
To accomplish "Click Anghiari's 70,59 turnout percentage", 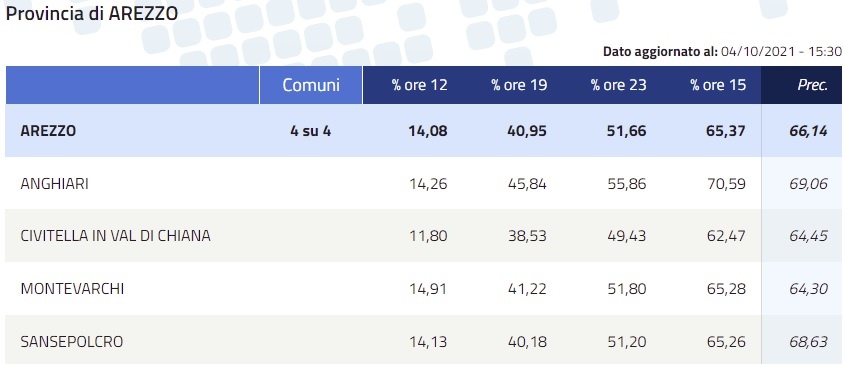I will point(726,184).
